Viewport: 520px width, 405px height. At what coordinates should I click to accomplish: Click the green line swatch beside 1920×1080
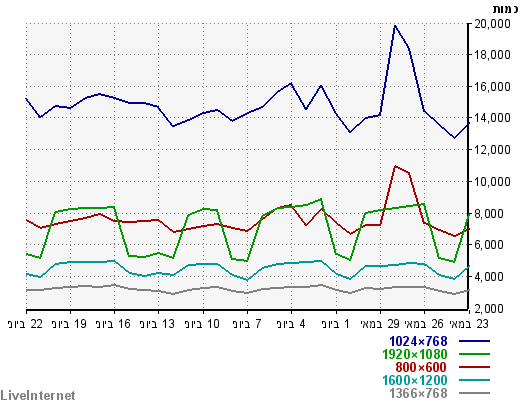point(474,354)
